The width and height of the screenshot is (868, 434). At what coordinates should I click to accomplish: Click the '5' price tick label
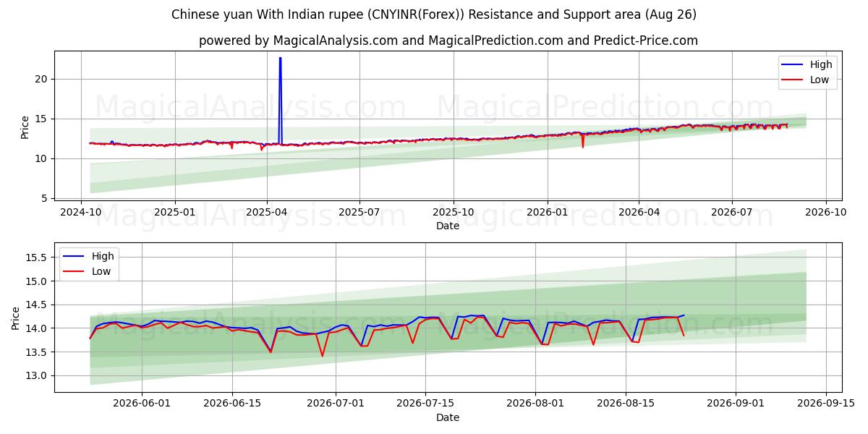click(x=46, y=198)
